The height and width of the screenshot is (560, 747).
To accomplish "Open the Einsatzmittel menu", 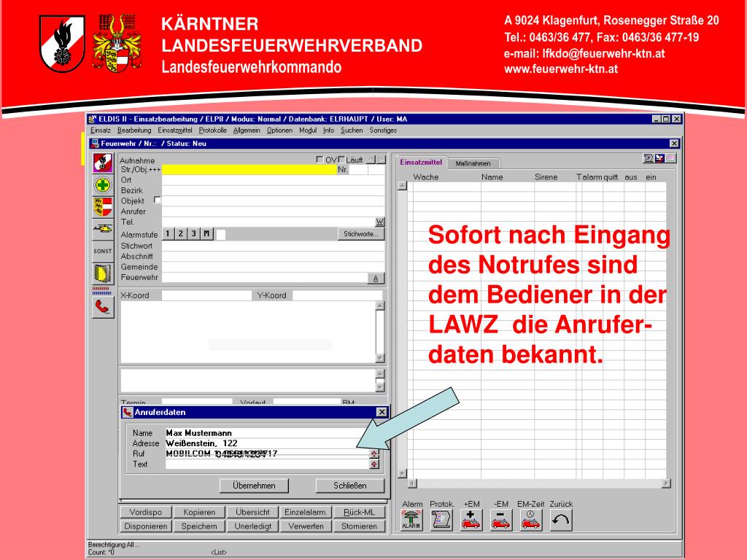I will tap(175, 131).
